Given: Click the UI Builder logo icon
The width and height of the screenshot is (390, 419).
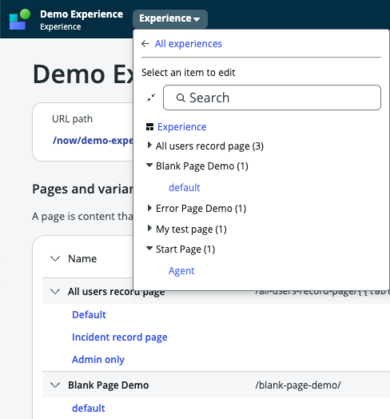Looking at the screenshot, I should (20, 19).
